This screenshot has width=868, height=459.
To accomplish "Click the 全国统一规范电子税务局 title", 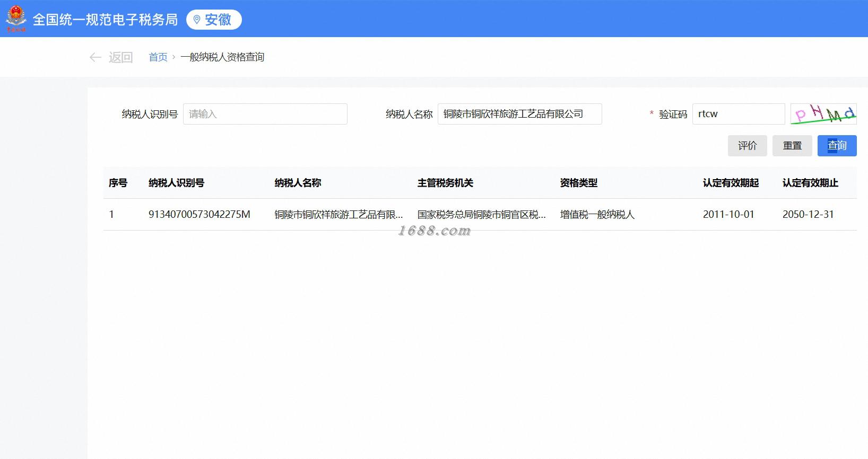I will pos(105,20).
